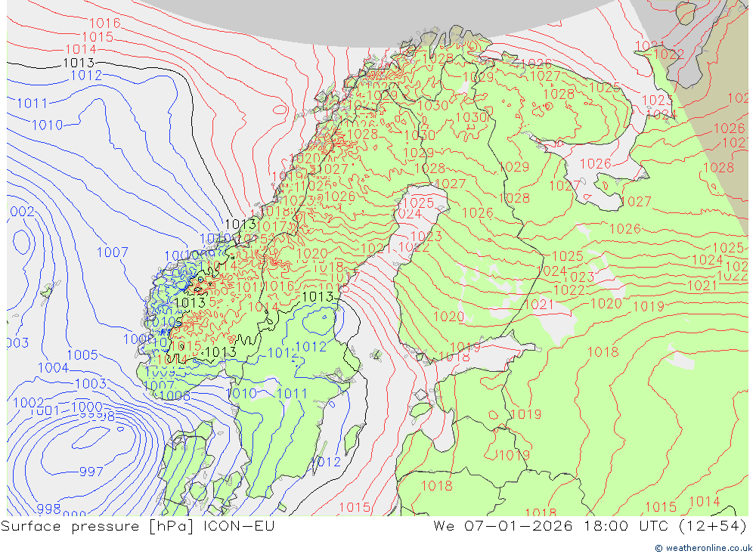Click the blue 1005 isobar label
The width and height of the screenshot is (756, 554).
[82, 355]
